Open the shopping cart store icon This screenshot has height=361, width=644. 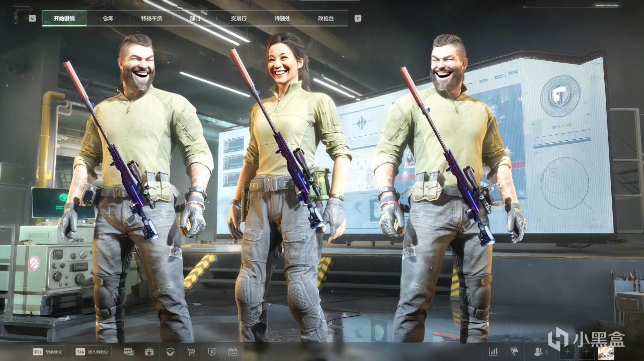pos(191,351)
